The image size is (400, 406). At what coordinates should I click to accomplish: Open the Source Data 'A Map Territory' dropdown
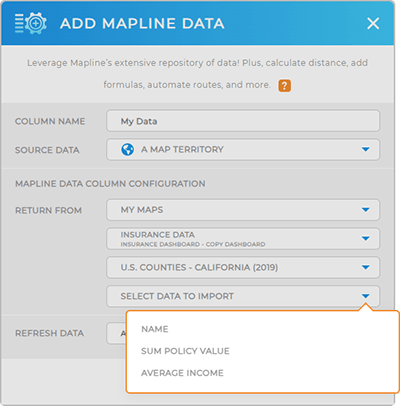pos(243,150)
